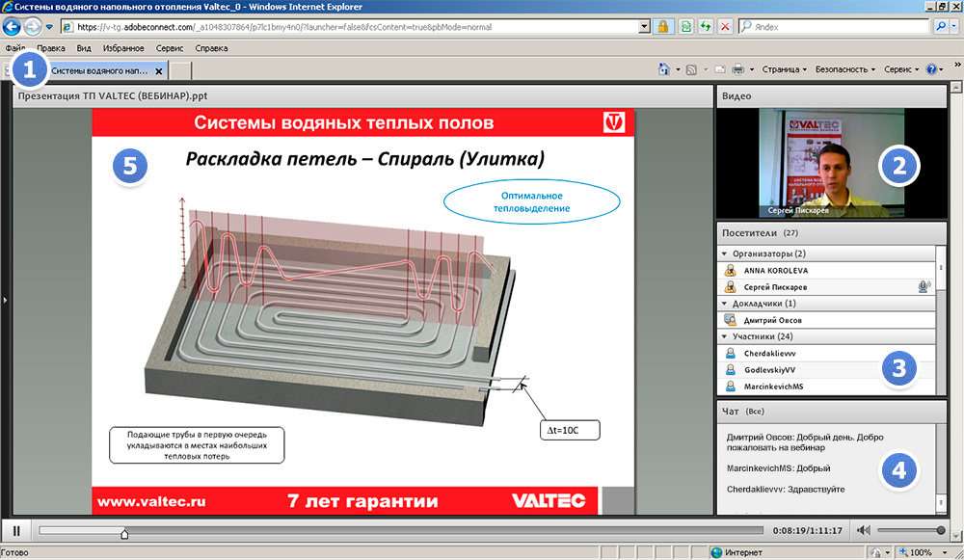Click the browser Forward arrow button

[x=33, y=27]
